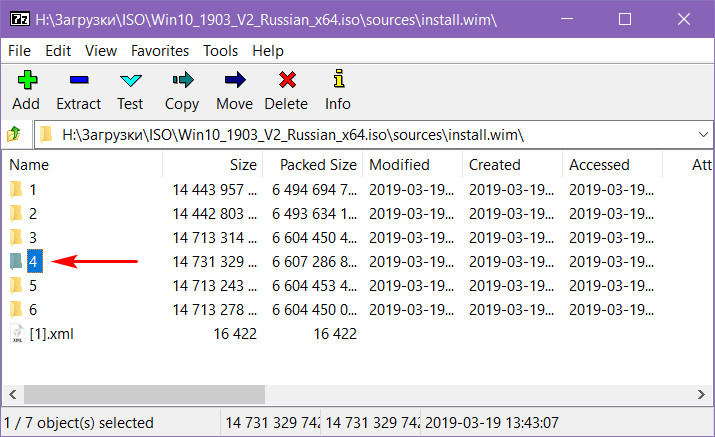
Task: Open the Edit menu
Action: click(58, 51)
